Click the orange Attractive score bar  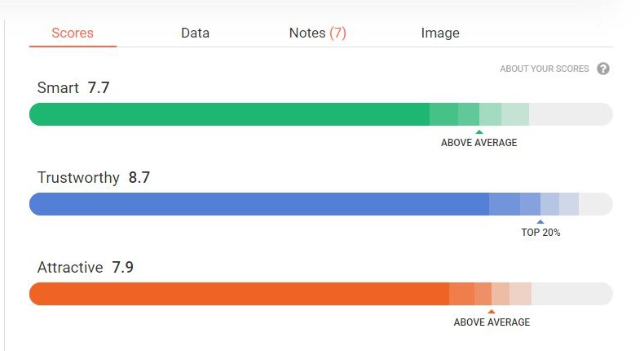[x=320, y=294]
